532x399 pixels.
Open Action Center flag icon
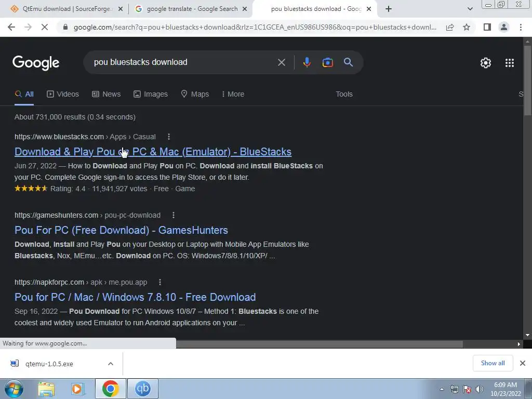pyautogui.click(x=467, y=389)
